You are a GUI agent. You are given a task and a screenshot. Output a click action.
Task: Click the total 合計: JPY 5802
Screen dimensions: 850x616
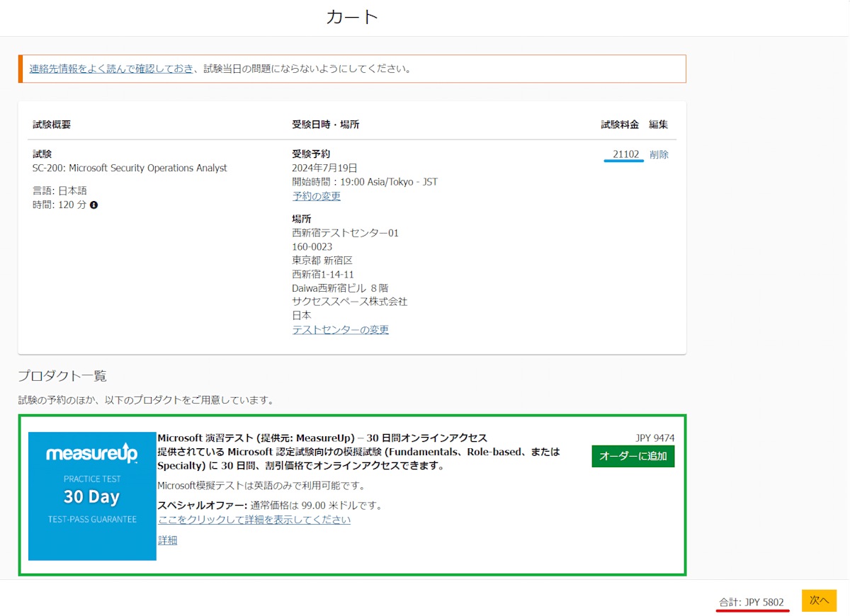(752, 602)
